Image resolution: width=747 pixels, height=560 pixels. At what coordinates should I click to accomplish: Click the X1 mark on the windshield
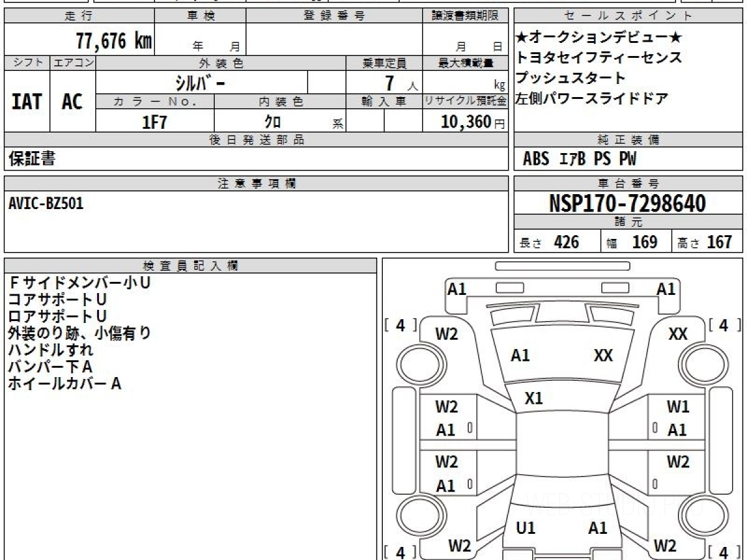click(533, 399)
